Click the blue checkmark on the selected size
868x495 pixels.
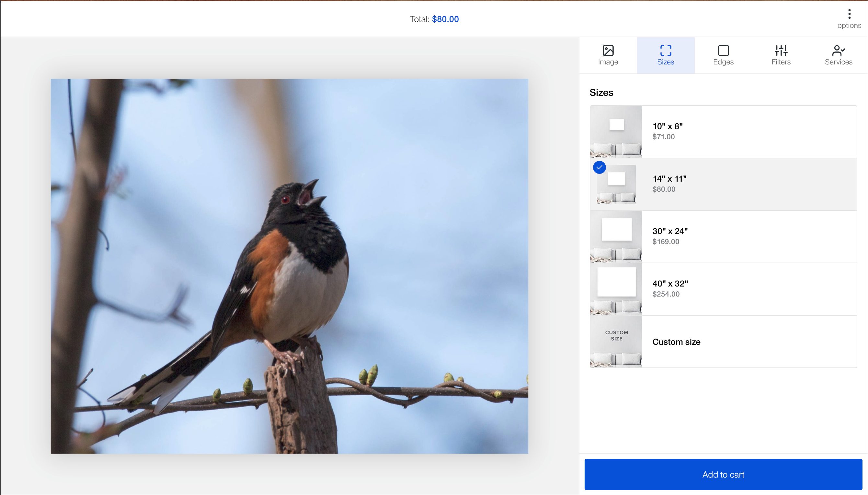(x=599, y=167)
